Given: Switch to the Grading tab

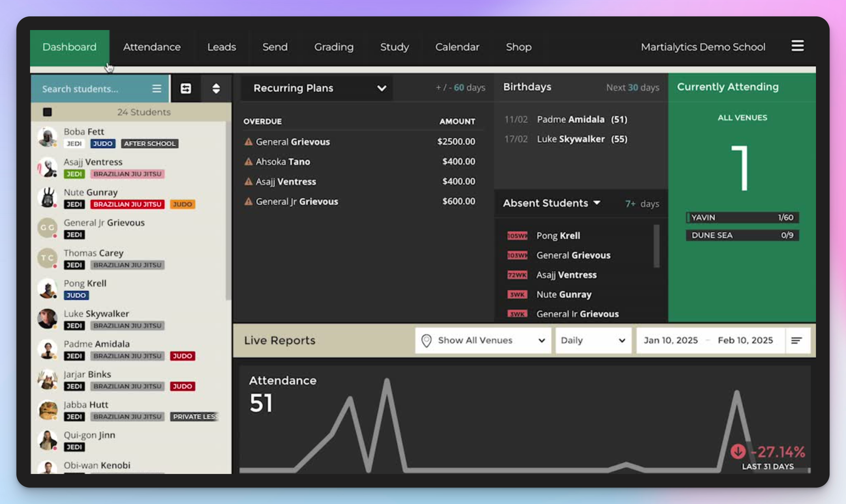Looking at the screenshot, I should (334, 47).
